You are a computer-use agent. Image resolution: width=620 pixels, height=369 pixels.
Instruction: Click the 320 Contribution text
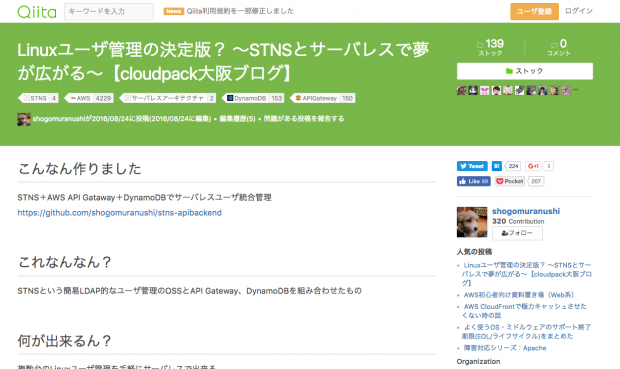(518, 221)
